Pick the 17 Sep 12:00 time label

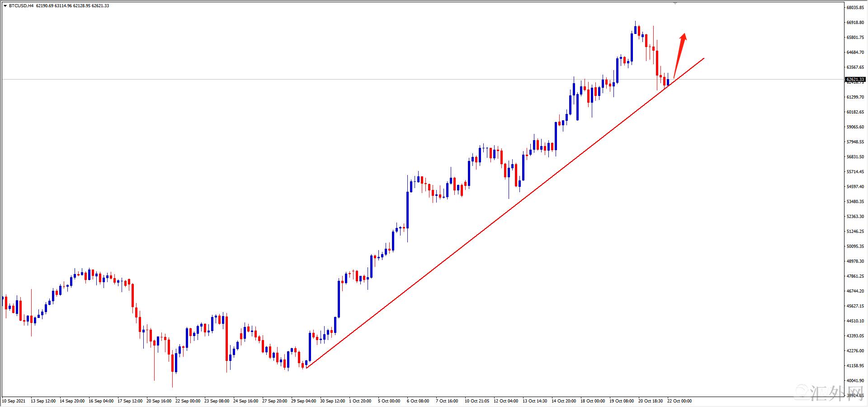130,401
